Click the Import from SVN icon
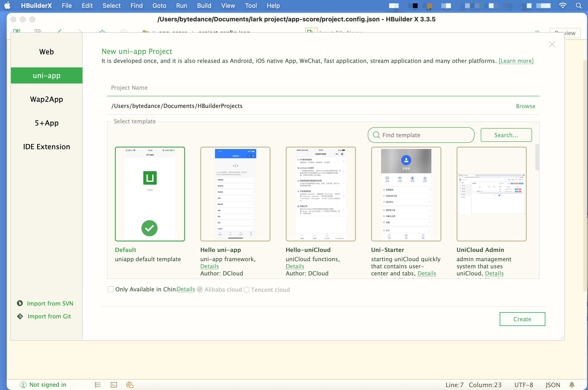This screenshot has width=588, height=390. click(x=20, y=303)
